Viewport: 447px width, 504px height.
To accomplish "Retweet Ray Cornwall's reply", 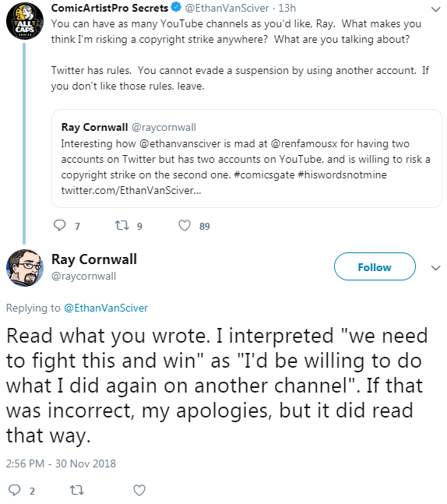I will point(77,490).
